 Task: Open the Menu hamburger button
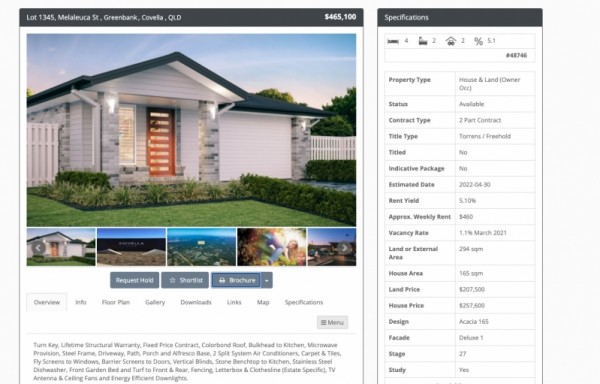332,322
